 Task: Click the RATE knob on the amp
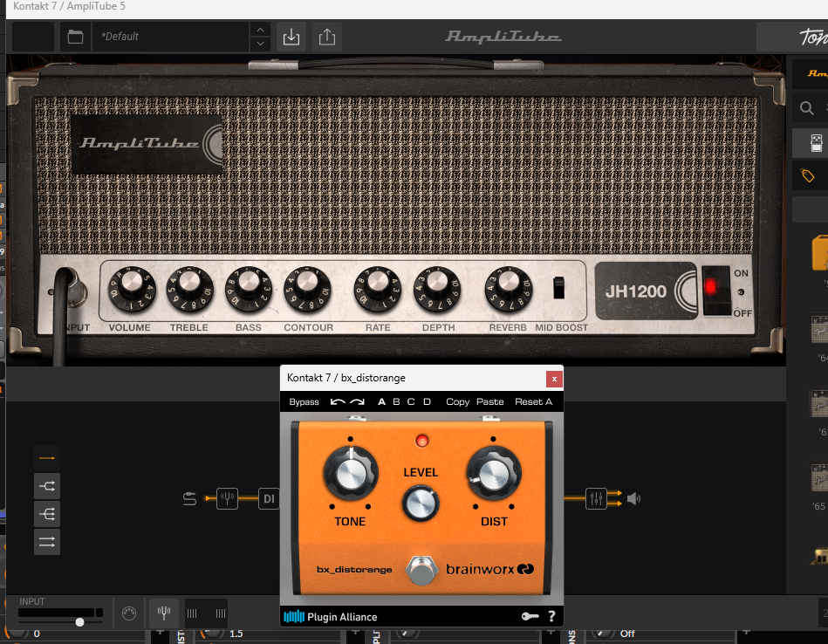click(378, 289)
